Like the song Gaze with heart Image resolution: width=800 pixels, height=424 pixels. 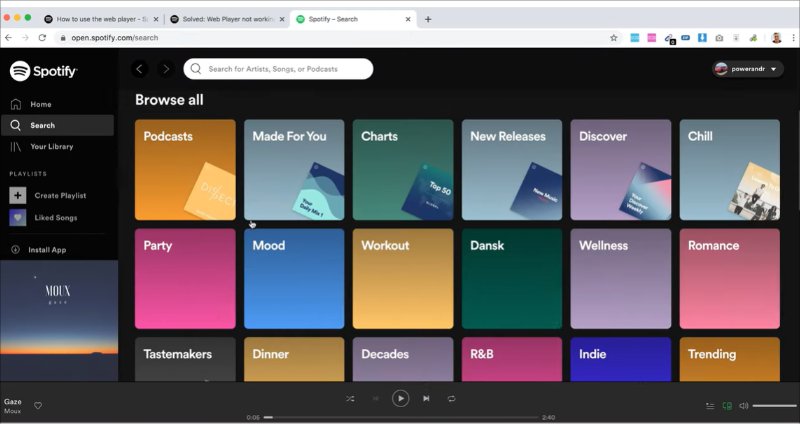click(38, 406)
